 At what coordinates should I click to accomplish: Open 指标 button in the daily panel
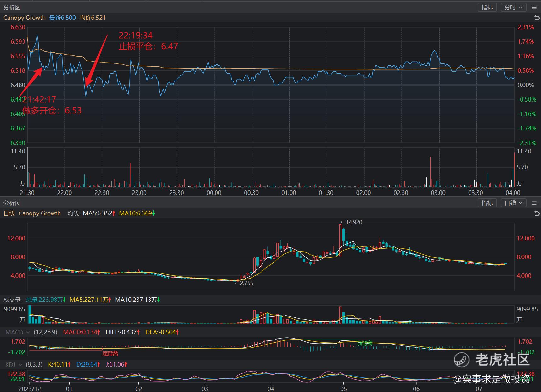point(487,203)
